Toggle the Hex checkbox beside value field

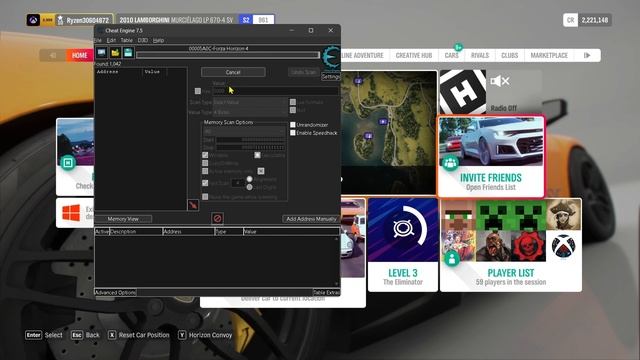[x=198, y=91]
